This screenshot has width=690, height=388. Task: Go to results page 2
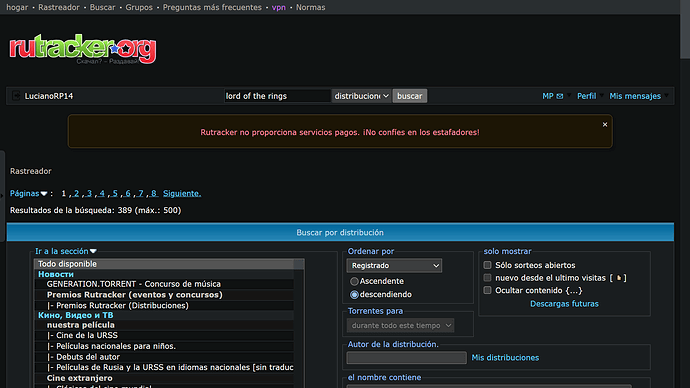(x=77, y=194)
